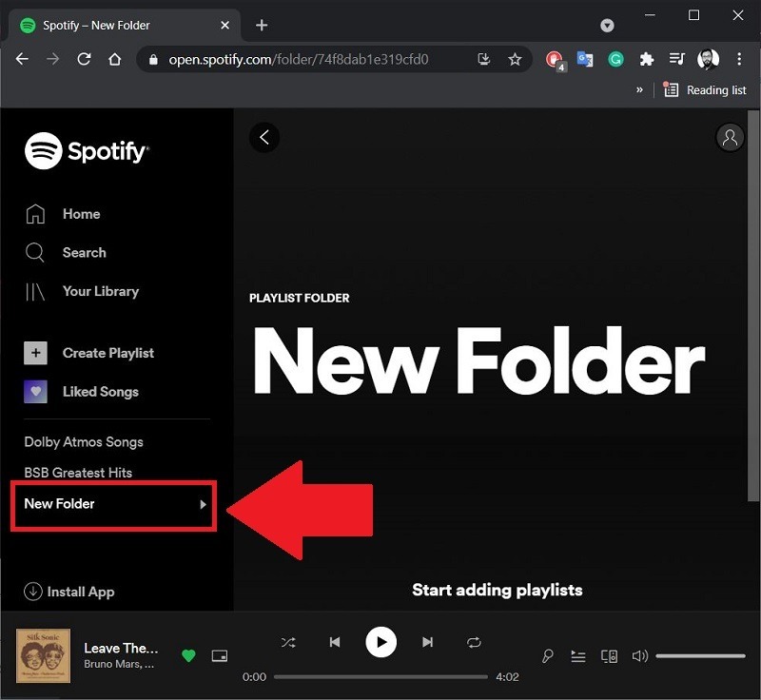The width and height of the screenshot is (761, 700).
Task: Select the Search option in the sidebar
Action: 84,252
